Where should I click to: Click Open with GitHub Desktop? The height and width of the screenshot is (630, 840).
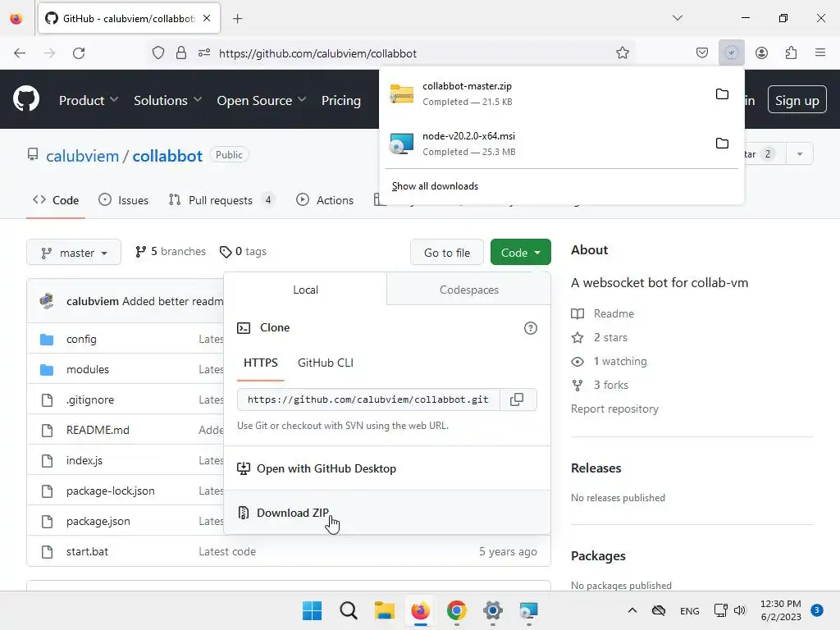pyautogui.click(x=387, y=468)
